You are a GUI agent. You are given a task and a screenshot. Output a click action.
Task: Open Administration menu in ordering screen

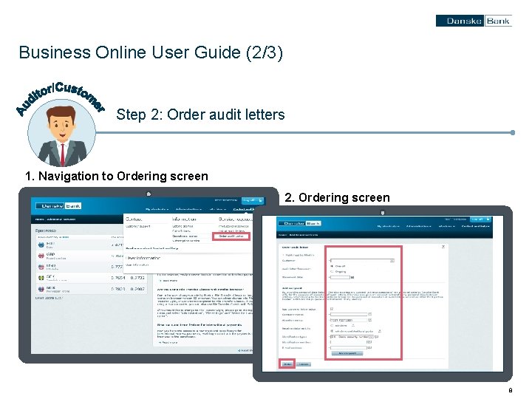tap(418, 226)
